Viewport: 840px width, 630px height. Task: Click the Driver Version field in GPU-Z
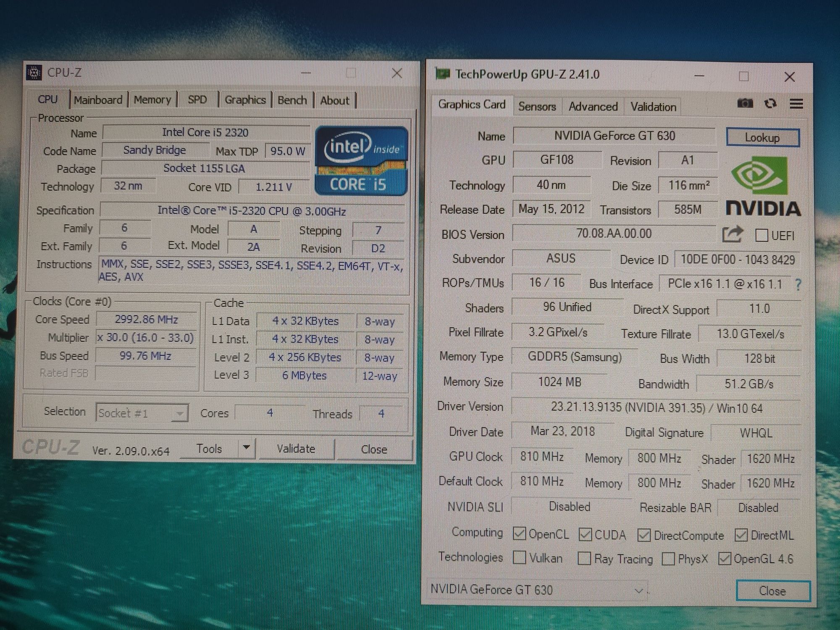[656, 408]
